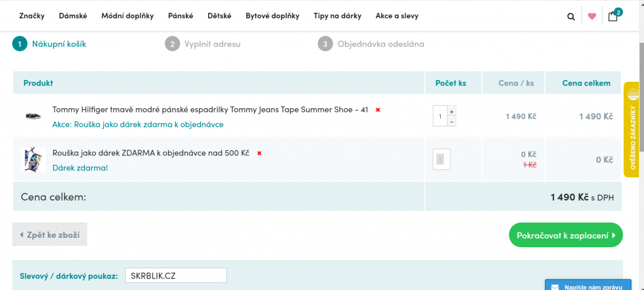
Task: Open the Akce a slevy menu
Action: (x=397, y=16)
